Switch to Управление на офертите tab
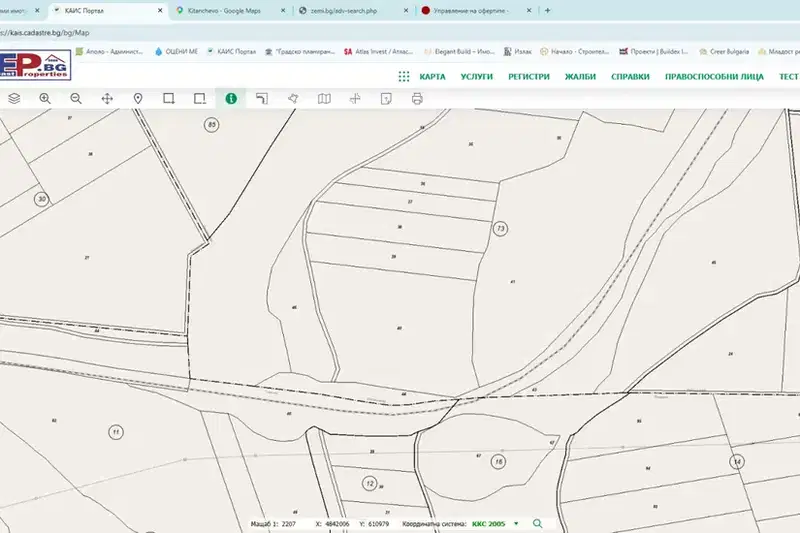800x533 pixels. click(470, 10)
